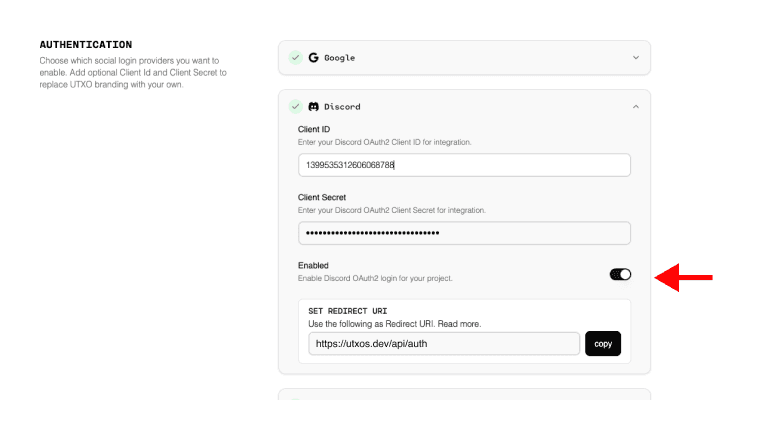Disable the Discord OAuth2 Enabled switch
This screenshot has width=768, height=440.
620,274
